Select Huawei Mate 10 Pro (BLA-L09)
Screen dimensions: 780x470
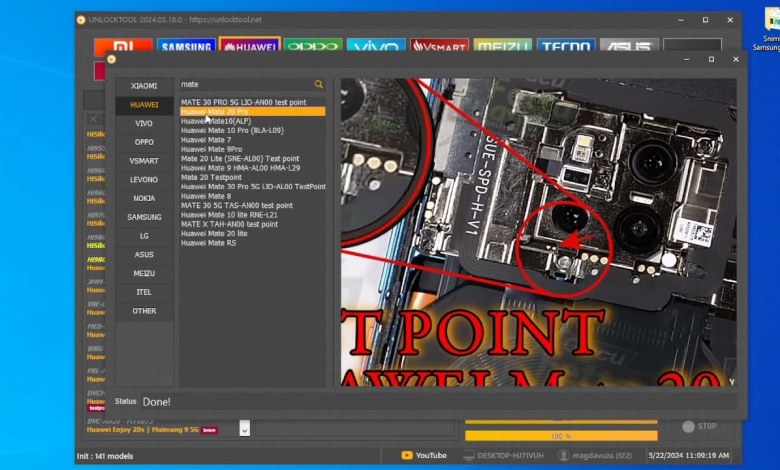231,131
